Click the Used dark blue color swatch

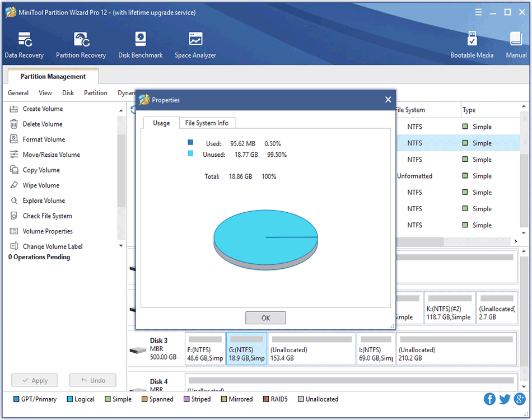point(190,142)
